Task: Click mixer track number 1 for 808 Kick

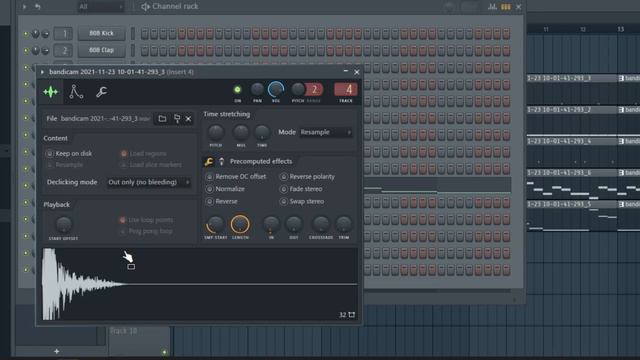Action: tap(64, 33)
